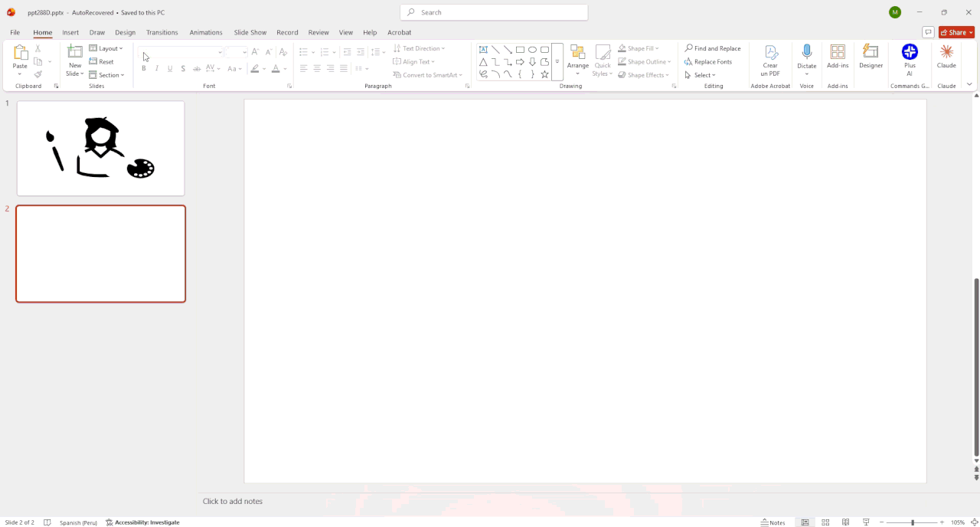Open the Add-ins button
Image resolution: width=980 pixels, height=527 pixels.
point(838,57)
